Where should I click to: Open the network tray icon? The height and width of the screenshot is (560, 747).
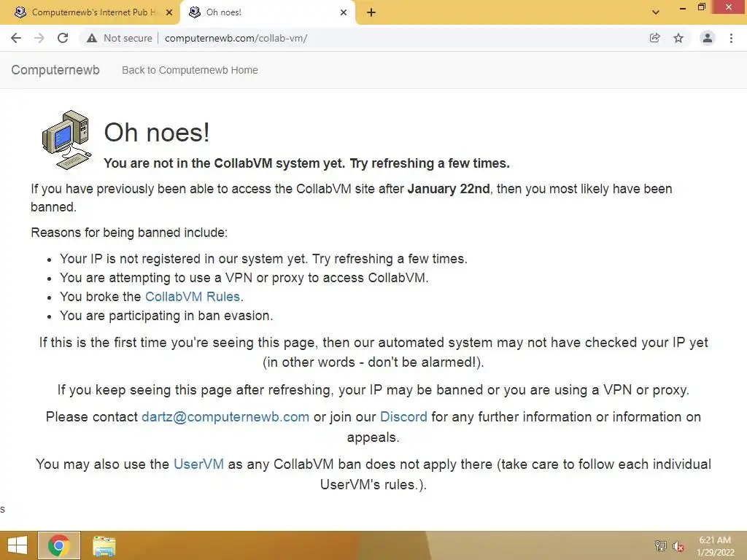(660, 545)
